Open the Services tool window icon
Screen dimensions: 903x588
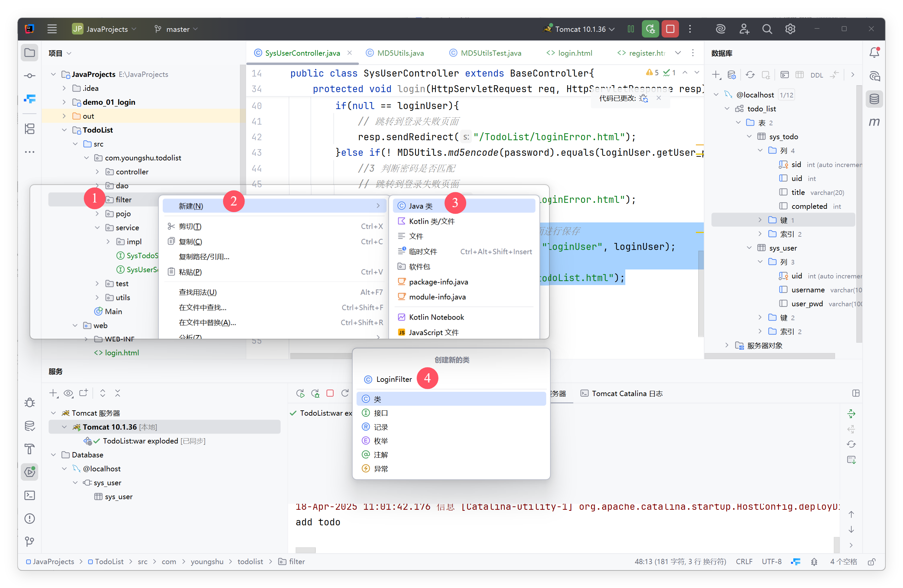pyautogui.click(x=29, y=472)
